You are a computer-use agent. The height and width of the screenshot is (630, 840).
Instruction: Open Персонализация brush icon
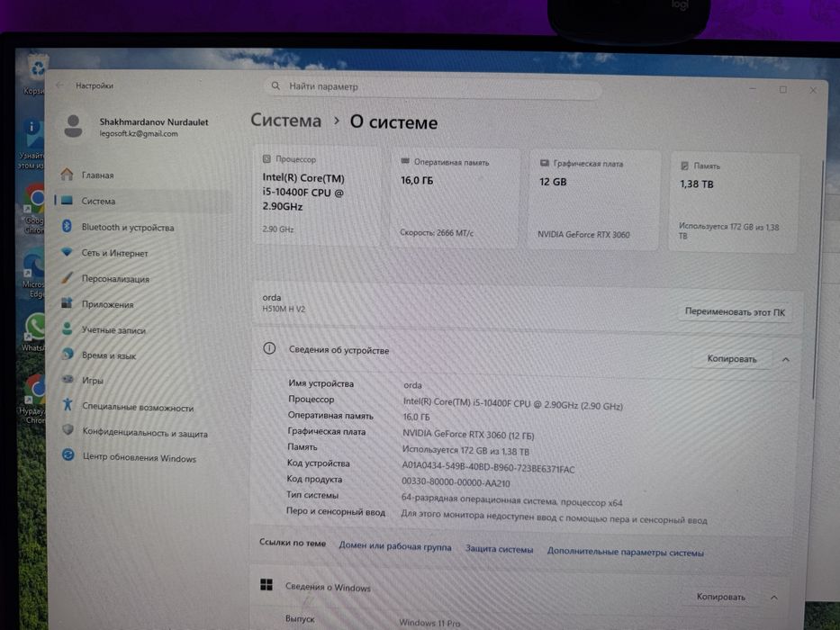point(67,277)
